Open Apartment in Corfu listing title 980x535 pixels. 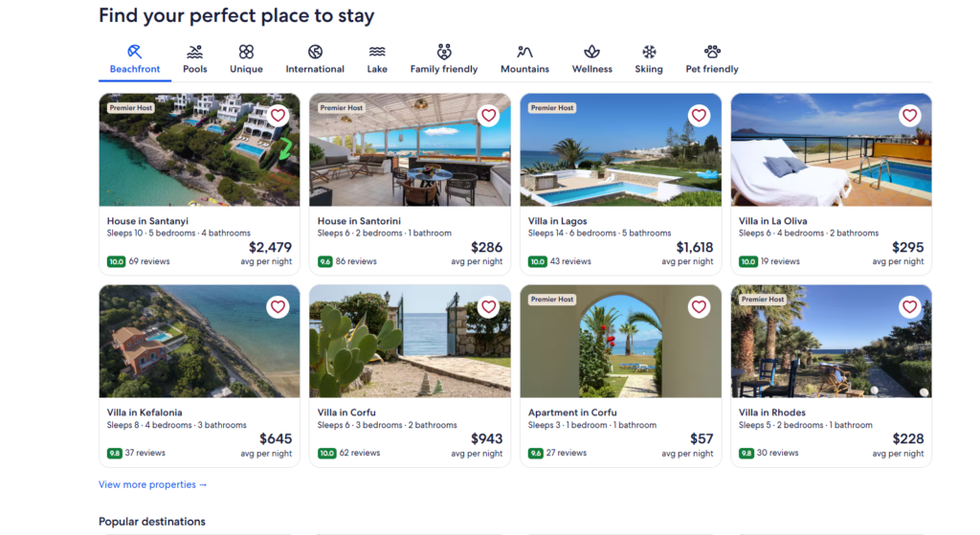[x=572, y=412]
